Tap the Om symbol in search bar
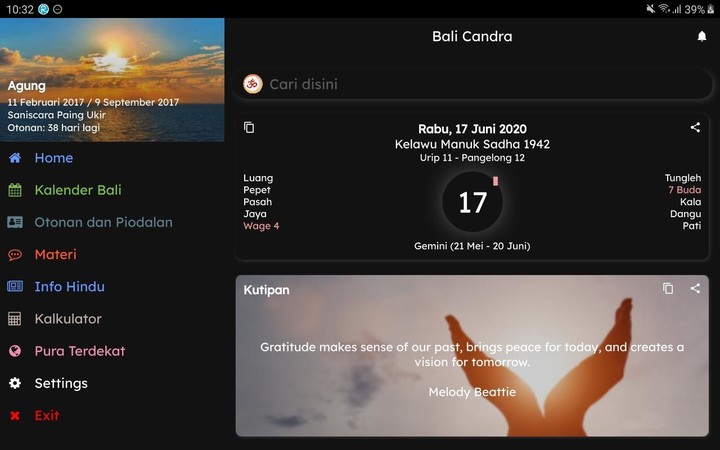 tap(253, 84)
